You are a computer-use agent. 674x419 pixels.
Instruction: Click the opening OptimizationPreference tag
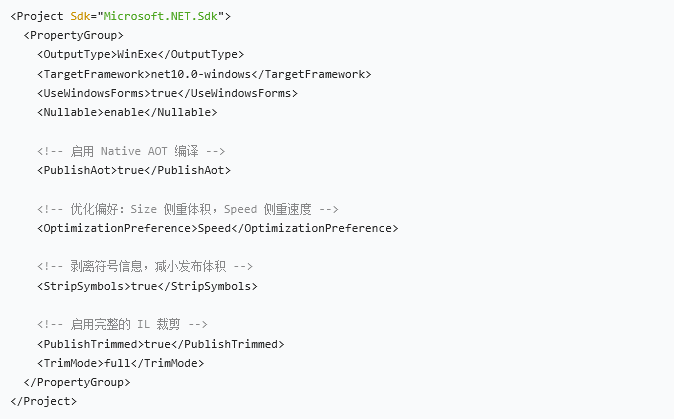coord(117,228)
